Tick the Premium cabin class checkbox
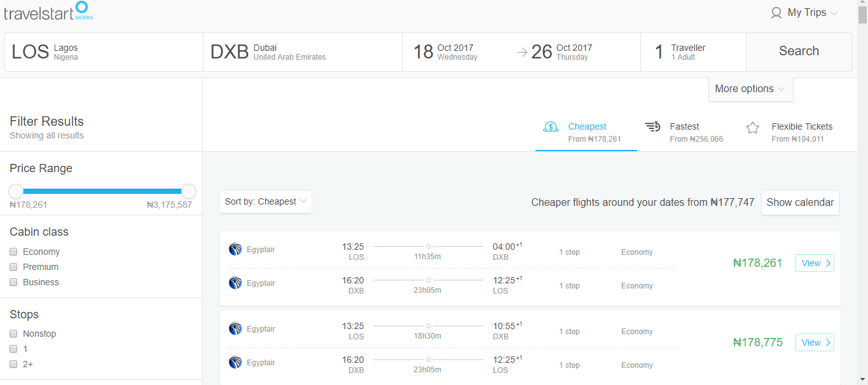This screenshot has width=868, height=385. coord(13,267)
